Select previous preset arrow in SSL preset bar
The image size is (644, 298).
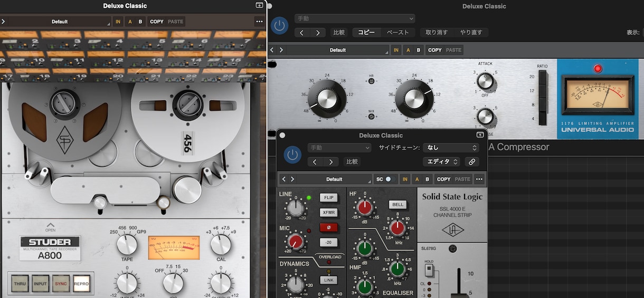pyautogui.click(x=283, y=179)
